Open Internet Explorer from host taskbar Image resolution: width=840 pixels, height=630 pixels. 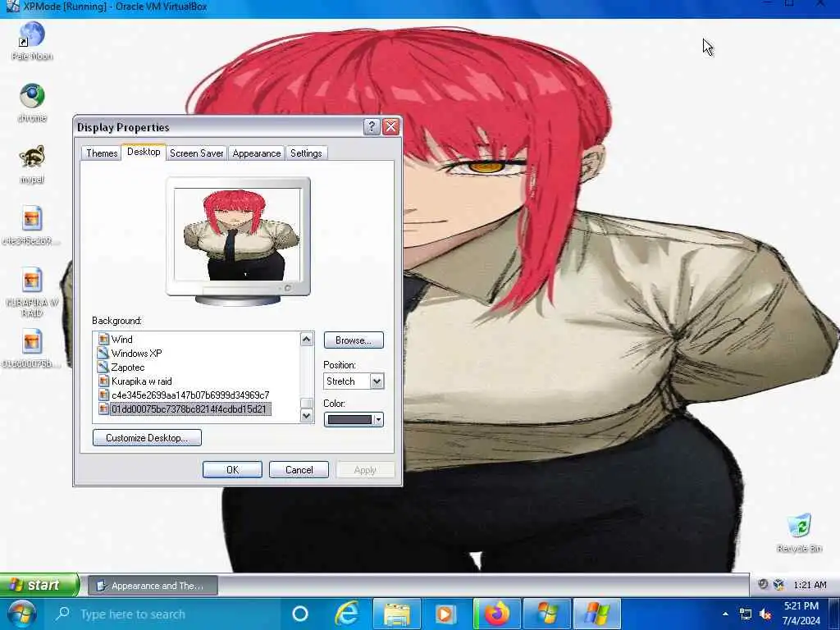point(347,614)
